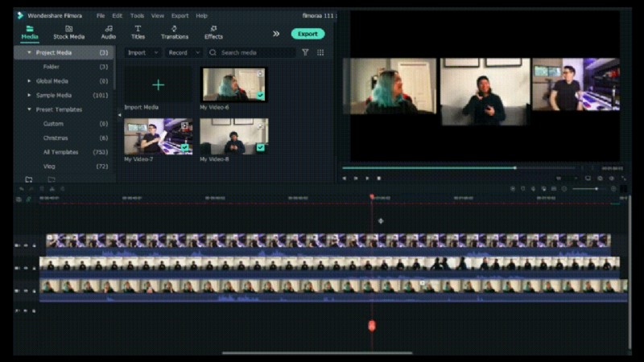Add a marker from timeline toolbar
Viewport: 644px width, 362px height.
coord(522,189)
